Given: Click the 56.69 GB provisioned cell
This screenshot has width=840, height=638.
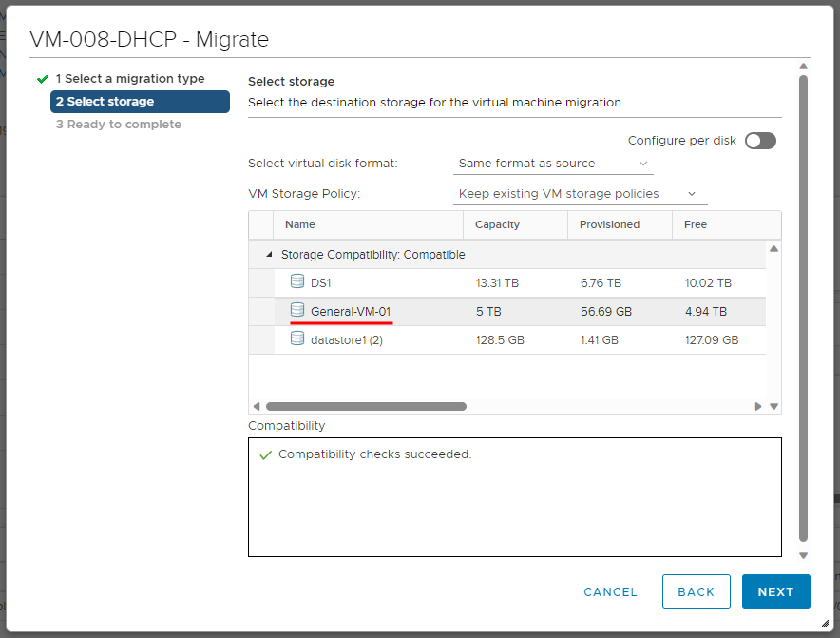Looking at the screenshot, I should tap(606, 312).
